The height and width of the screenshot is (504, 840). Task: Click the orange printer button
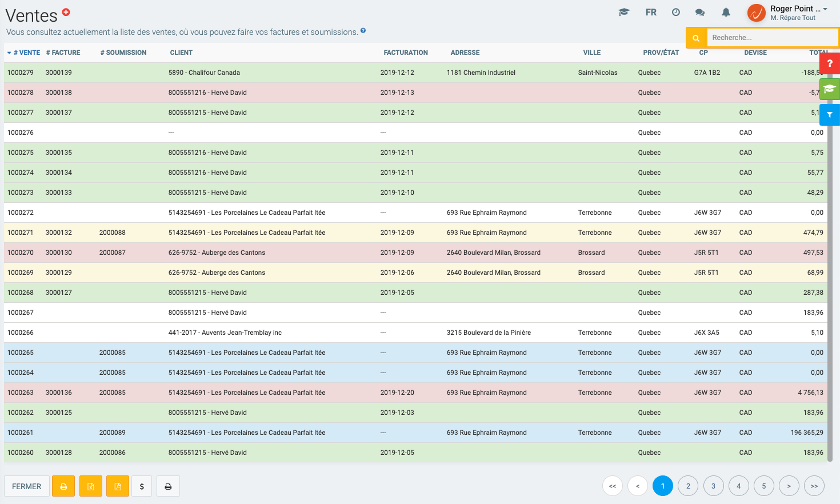tap(63, 486)
